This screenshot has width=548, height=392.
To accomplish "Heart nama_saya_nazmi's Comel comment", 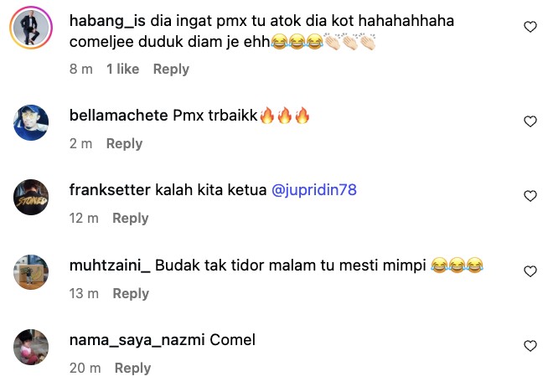I will click(530, 346).
